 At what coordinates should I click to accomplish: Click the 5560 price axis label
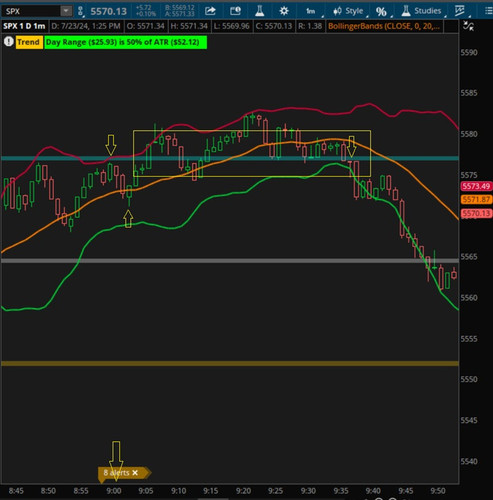pos(469,298)
